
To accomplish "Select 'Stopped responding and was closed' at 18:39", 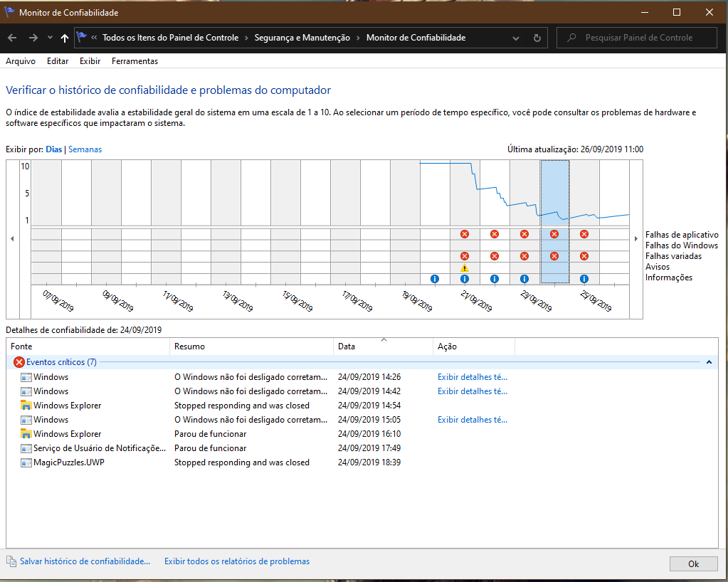I will (242, 462).
